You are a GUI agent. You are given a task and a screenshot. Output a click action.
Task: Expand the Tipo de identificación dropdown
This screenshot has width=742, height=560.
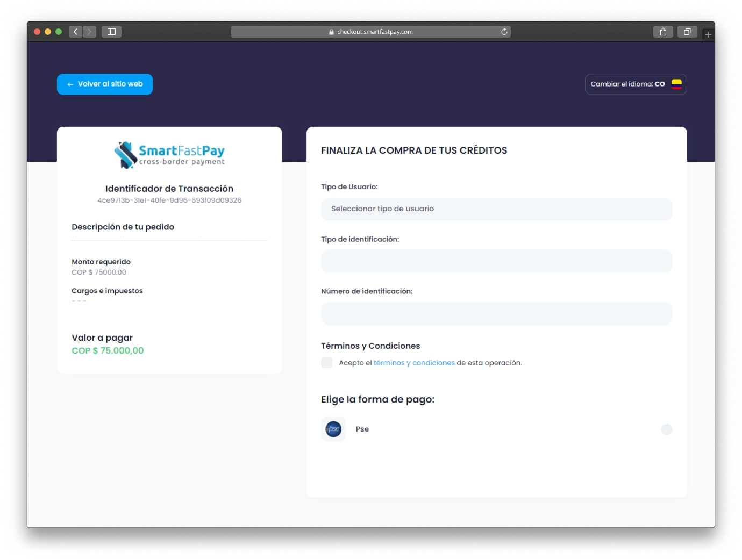496,261
